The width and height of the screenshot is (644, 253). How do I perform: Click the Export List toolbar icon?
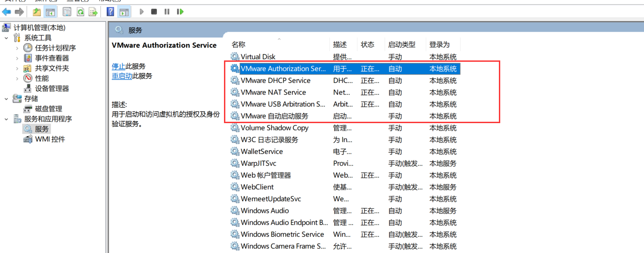click(x=93, y=12)
